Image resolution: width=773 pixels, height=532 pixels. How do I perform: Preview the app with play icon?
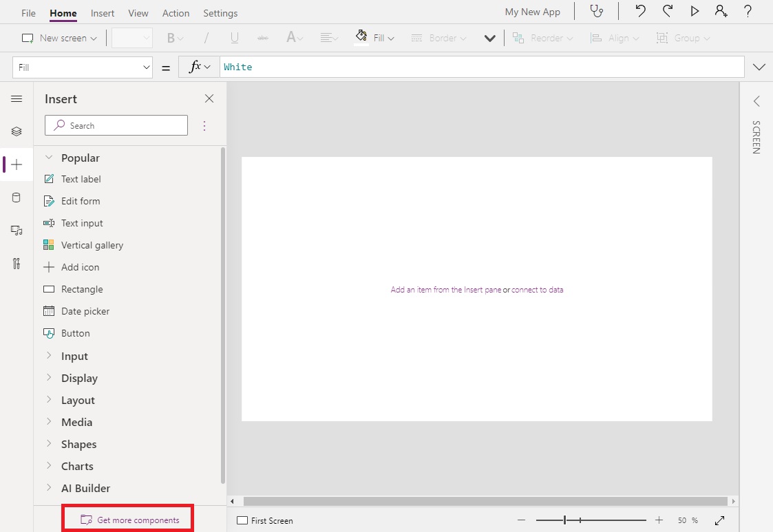695,12
